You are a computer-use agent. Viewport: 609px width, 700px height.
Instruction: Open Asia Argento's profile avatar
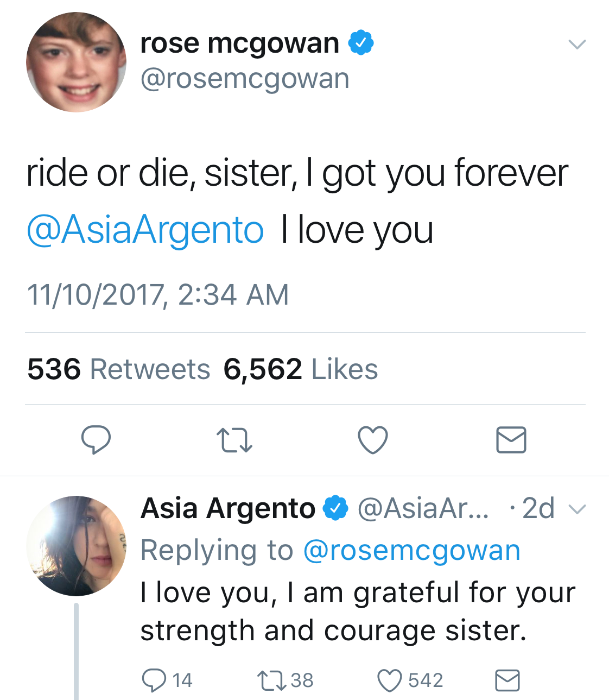pos(76,546)
